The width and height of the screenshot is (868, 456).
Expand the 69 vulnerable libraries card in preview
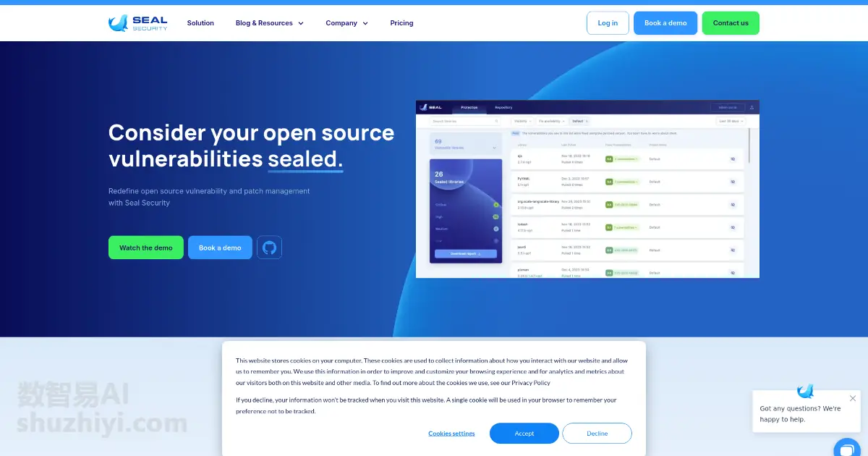tap(465, 144)
